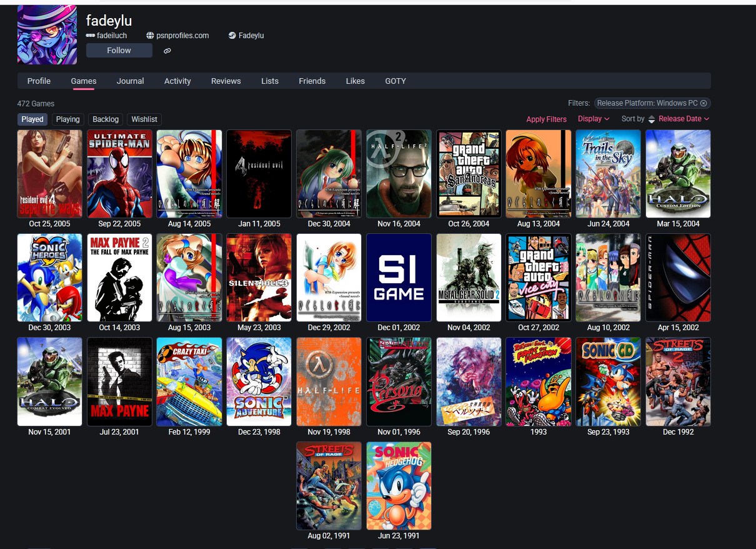This screenshot has width=756, height=549.
Task: Click the fadeiluch Discord handle
Action: click(112, 36)
